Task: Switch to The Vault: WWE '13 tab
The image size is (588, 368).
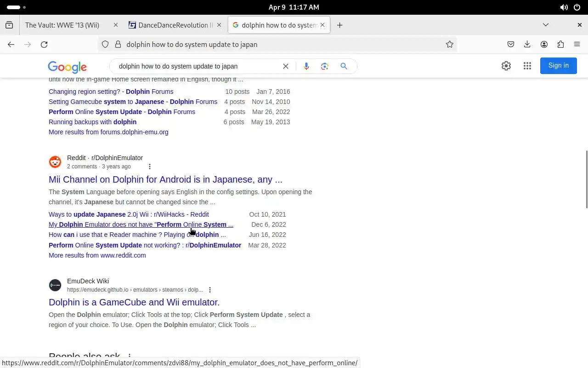Action: pos(62,25)
